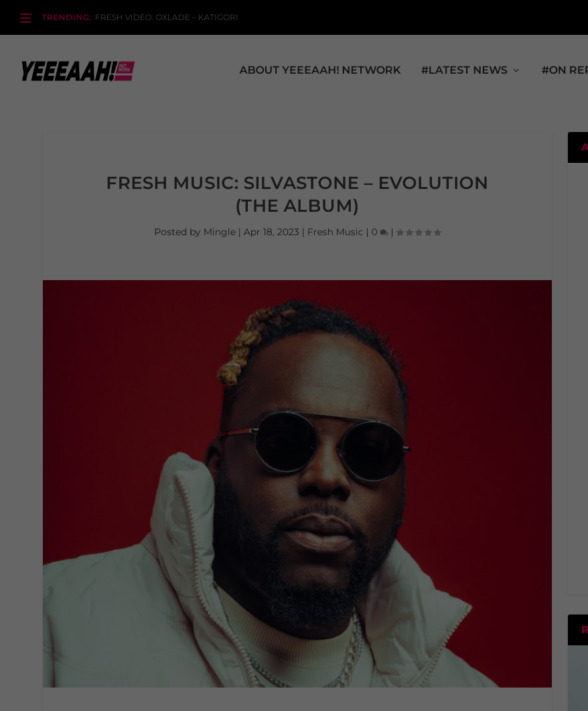The width and height of the screenshot is (588, 711).
Task: Open the trending Oxlade – Katigori video link
Action: [x=166, y=17]
